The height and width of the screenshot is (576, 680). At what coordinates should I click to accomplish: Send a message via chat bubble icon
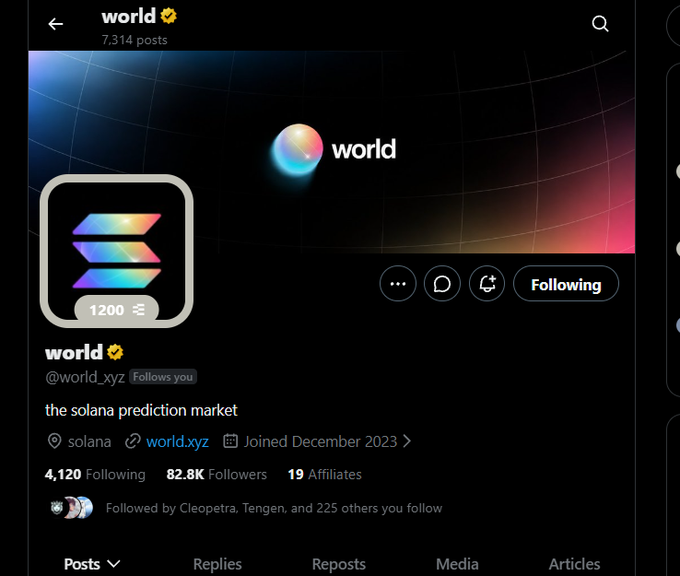pos(442,284)
